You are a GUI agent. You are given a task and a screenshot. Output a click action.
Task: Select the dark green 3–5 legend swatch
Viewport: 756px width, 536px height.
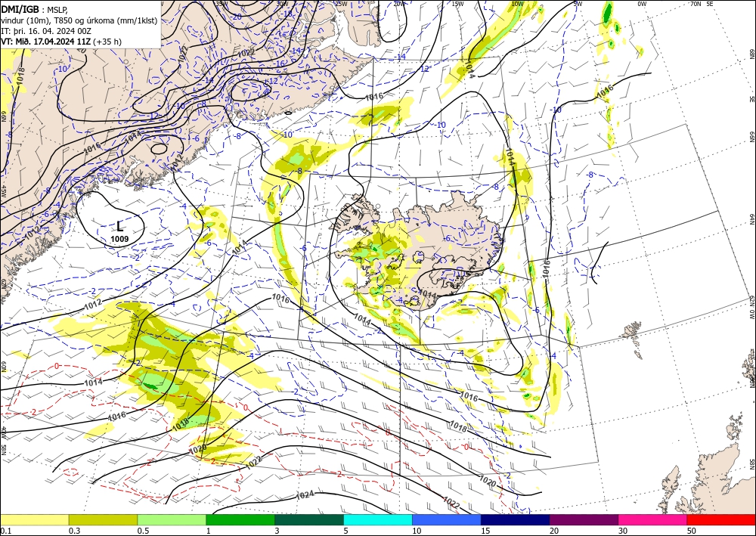(x=309, y=519)
